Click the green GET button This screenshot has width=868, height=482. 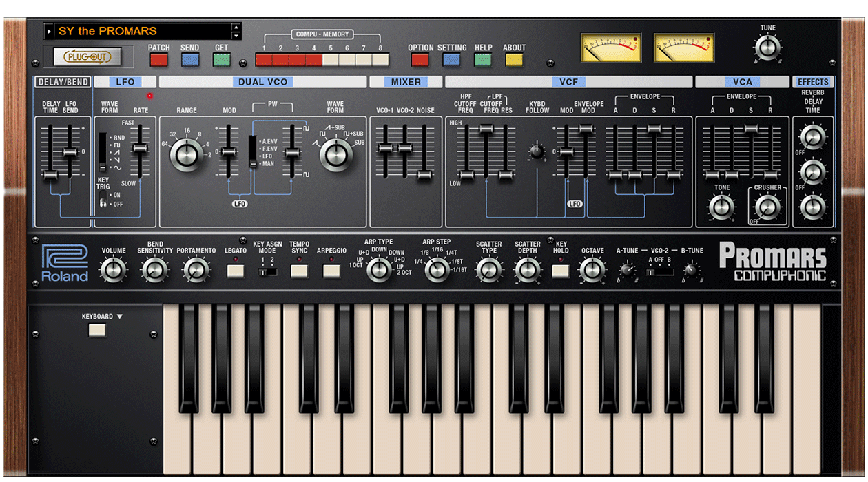pyautogui.click(x=221, y=60)
